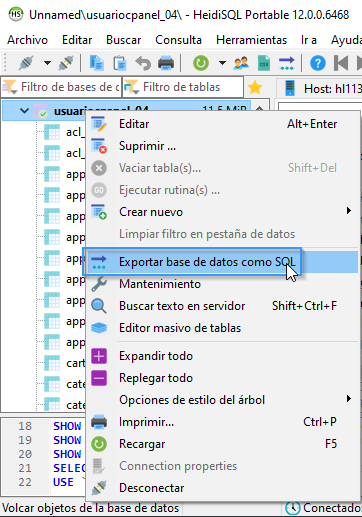Open the dropdown arrow next to refresh
The image size is (362, 517).
pos(222,63)
